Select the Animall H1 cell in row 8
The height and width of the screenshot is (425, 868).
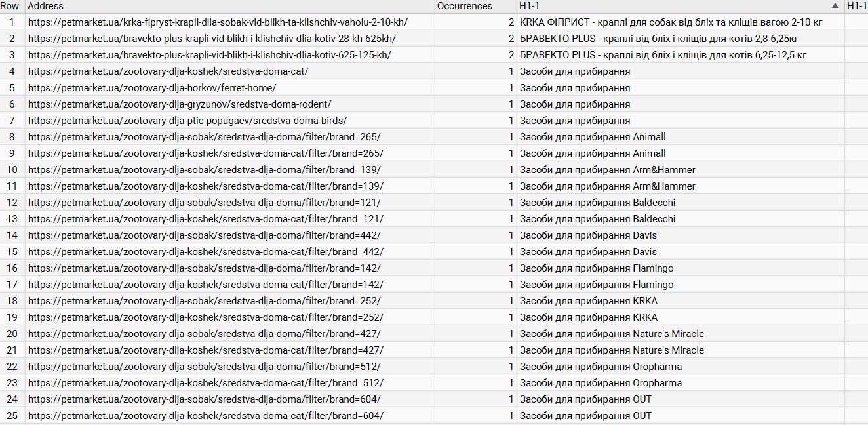click(x=681, y=136)
